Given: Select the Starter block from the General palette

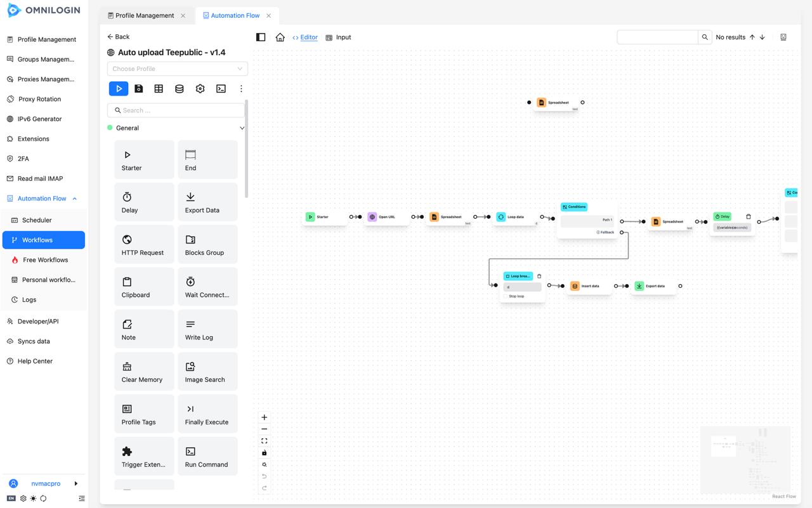Looking at the screenshot, I should coord(144,160).
